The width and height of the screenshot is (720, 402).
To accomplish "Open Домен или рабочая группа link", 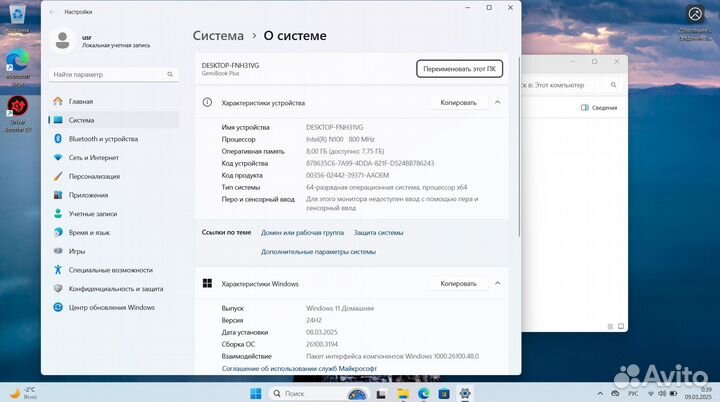I will (x=302, y=233).
